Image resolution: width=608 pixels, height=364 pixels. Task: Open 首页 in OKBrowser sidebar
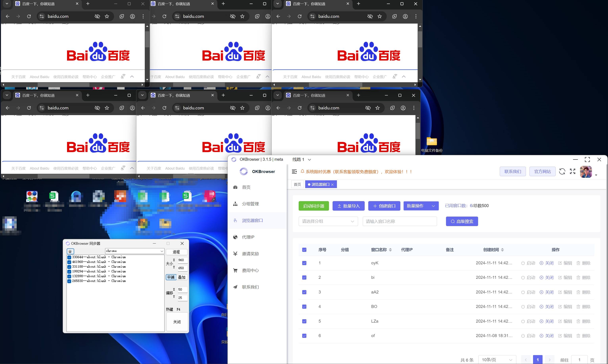tap(246, 187)
